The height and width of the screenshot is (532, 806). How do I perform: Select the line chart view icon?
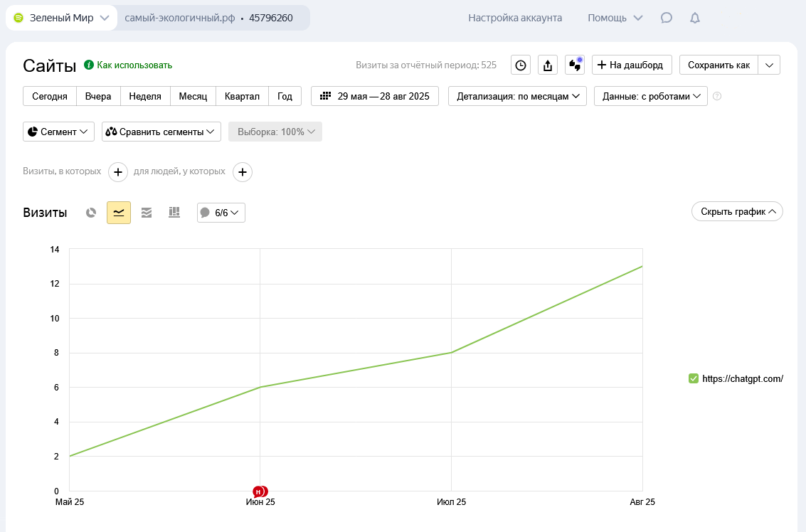click(119, 213)
